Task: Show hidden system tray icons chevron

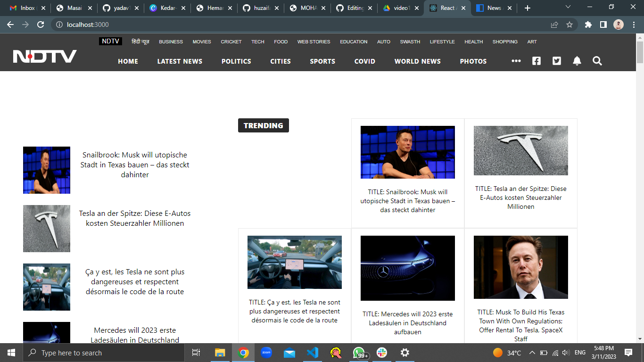Action: 532,353
